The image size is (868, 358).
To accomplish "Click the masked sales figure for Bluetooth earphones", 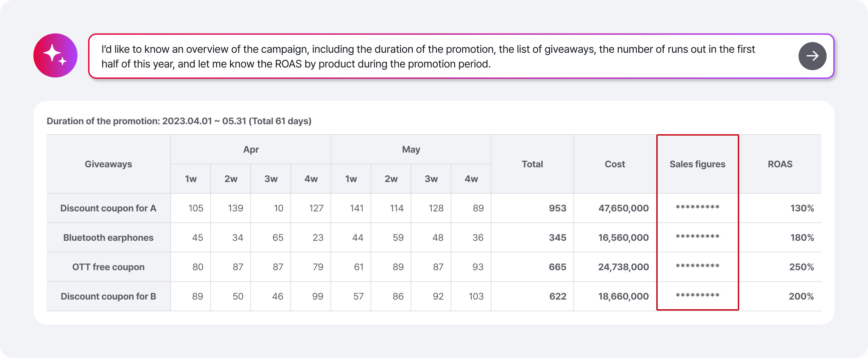I will pyautogui.click(x=697, y=237).
